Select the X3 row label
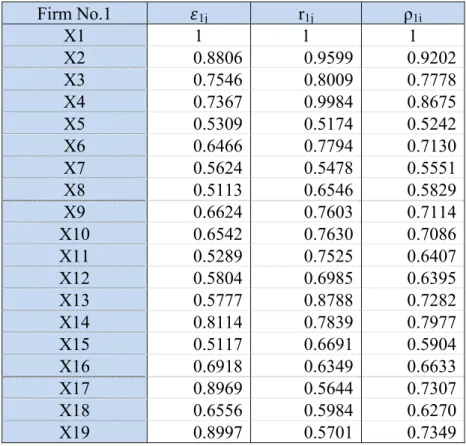466x446 pixels. coord(74,80)
